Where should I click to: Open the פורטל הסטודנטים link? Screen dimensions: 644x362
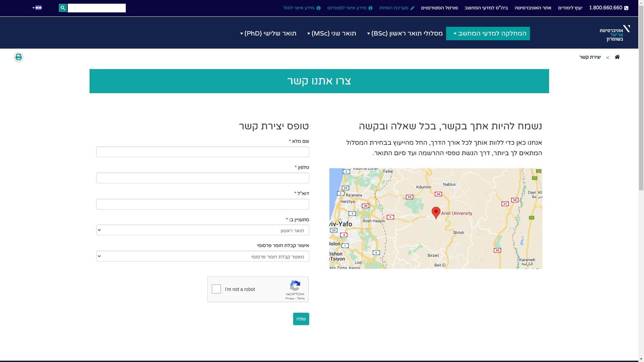click(x=439, y=8)
